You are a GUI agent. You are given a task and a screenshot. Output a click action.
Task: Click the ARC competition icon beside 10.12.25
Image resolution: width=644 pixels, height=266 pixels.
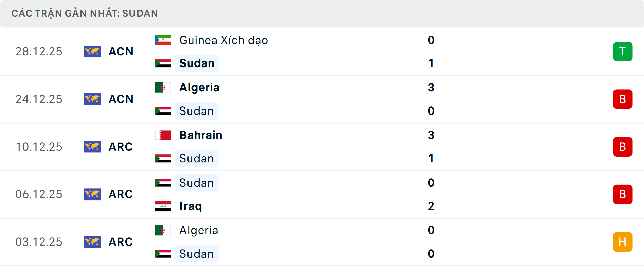[92, 147]
